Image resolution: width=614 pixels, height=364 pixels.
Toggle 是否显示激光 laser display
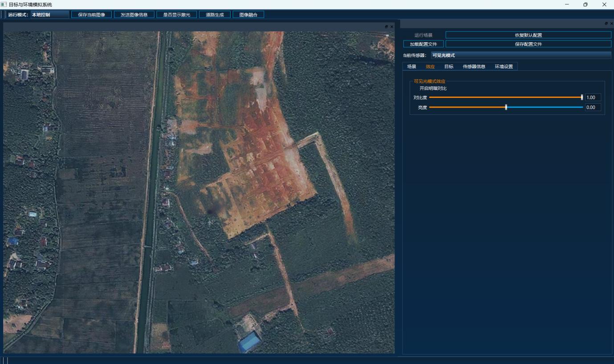[x=177, y=15]
